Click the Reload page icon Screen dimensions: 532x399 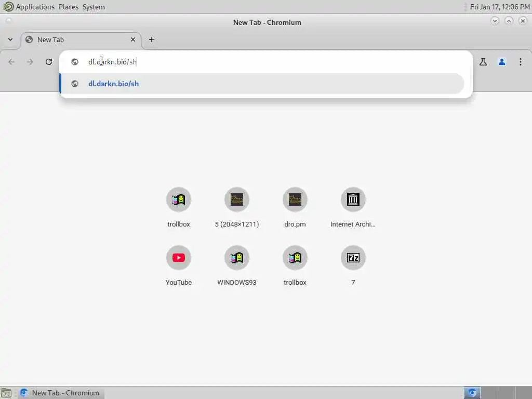pos(49,62)
